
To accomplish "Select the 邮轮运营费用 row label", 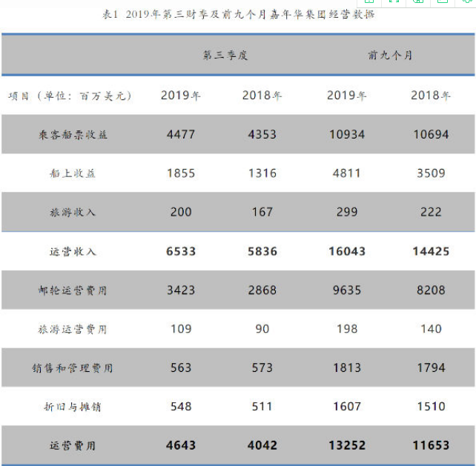I will coord(73,290).
